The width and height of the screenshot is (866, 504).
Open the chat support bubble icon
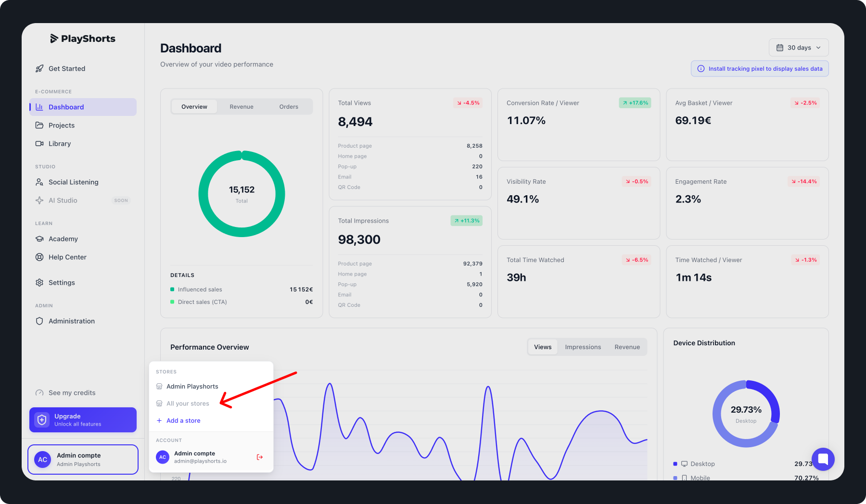823,459
